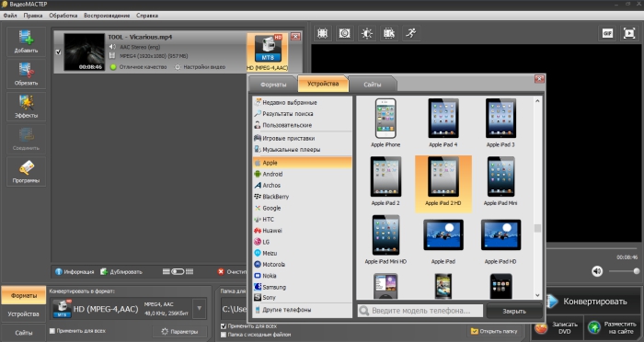Open the Воспроизведение menu
The image size is (644, 342).
coord(107,16)
